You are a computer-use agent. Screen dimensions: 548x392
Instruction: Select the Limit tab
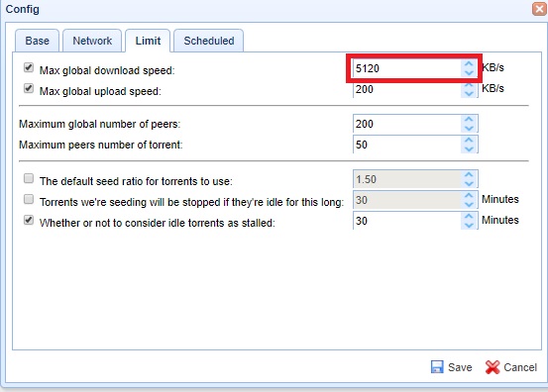pos(148,41)
